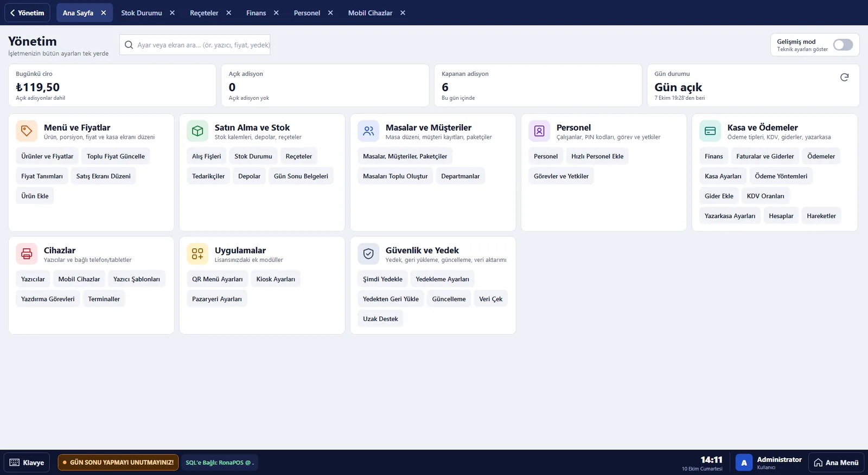The height and width of the screenshot is (475, 868).
Task: Return to Ana Menü
Action: click(836, 463)
